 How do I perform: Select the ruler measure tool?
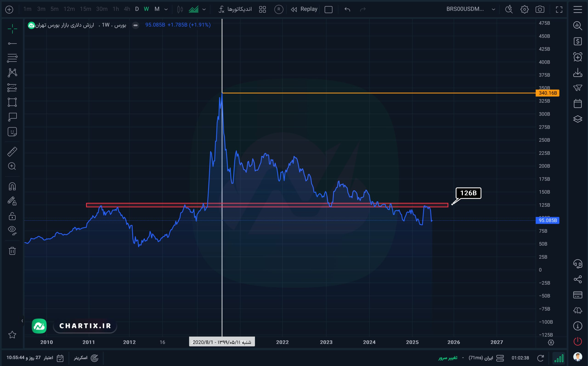point(12,152)
